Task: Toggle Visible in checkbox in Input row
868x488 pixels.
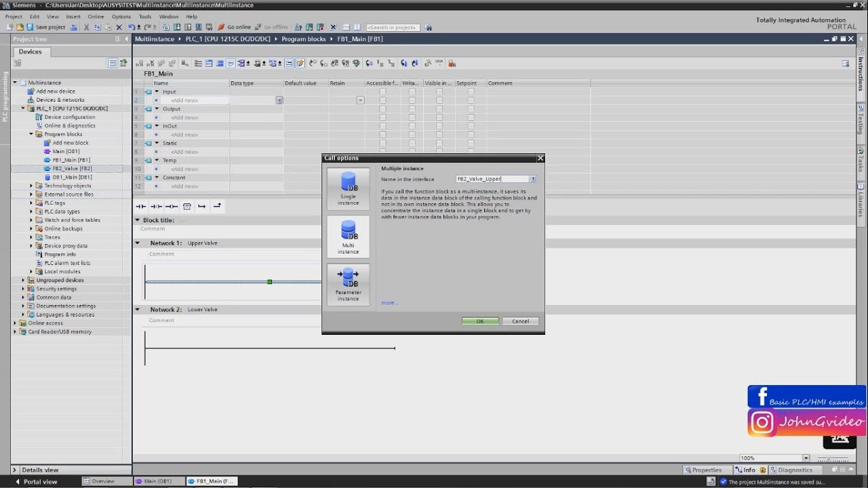Action: pyautogui.click(x=439, y=91)
